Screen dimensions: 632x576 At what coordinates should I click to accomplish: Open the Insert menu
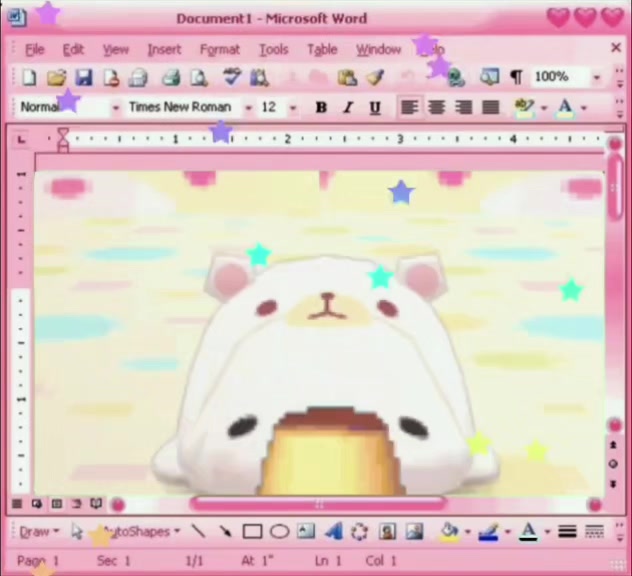[x=164, y=50]
